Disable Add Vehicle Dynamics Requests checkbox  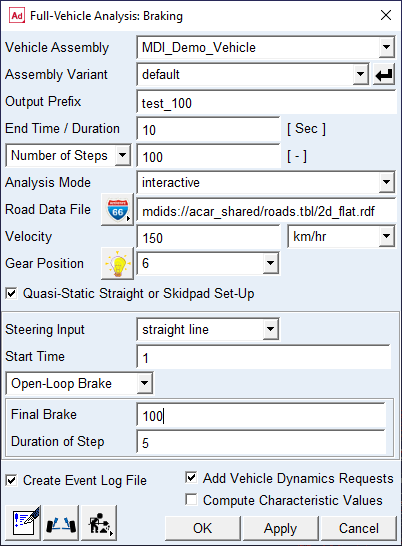[191, 478]
